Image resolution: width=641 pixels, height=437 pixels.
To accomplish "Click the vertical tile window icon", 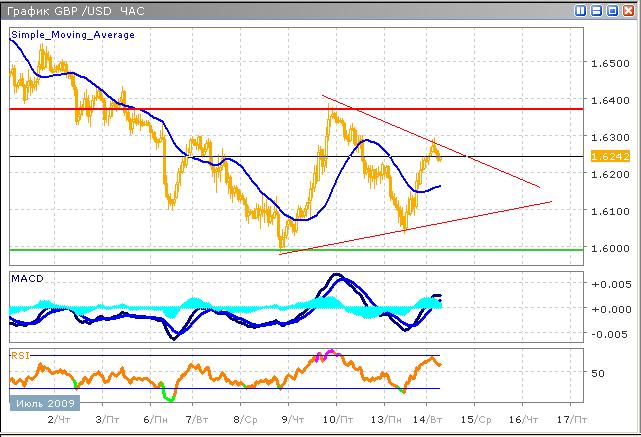I will click(582, 10).
